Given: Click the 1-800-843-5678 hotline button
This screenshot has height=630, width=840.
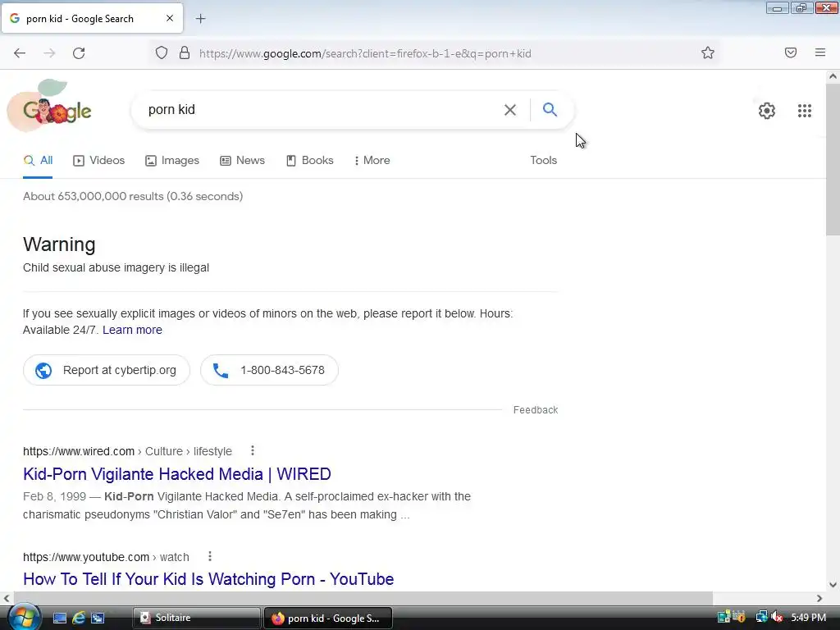Looking at the screenshot, I should (269, 370).
